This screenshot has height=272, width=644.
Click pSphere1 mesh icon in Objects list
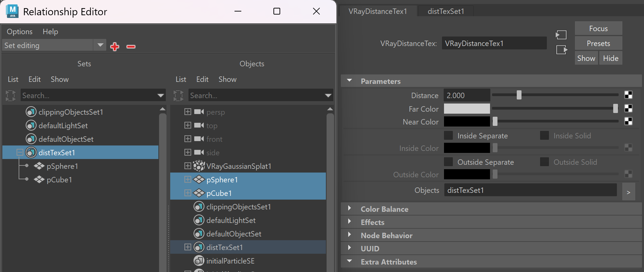pyautogui.click(x=199, y=180)
